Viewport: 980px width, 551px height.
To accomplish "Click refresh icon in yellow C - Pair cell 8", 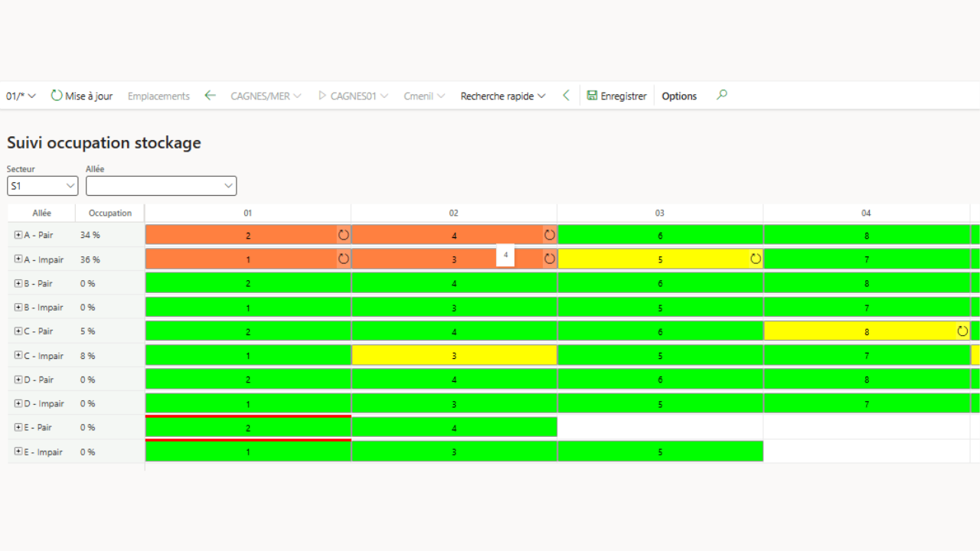I will (962, 331).
